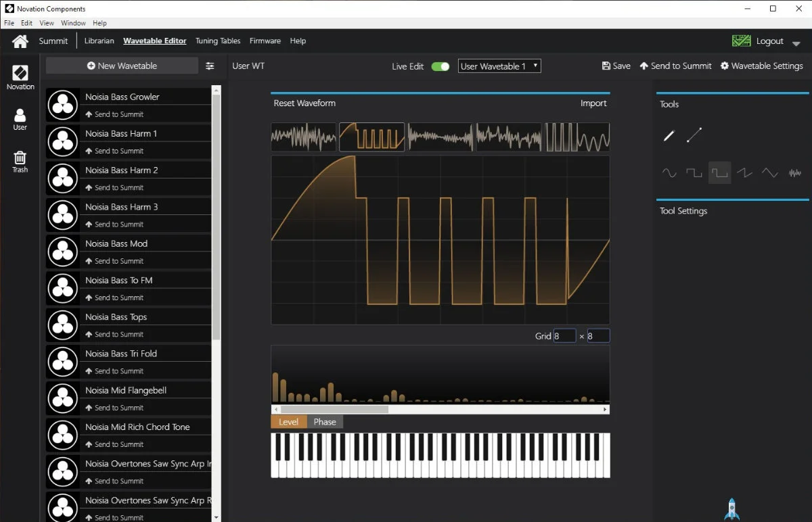Open the User wavetable bank in sidebar

[x=20, y=119]
